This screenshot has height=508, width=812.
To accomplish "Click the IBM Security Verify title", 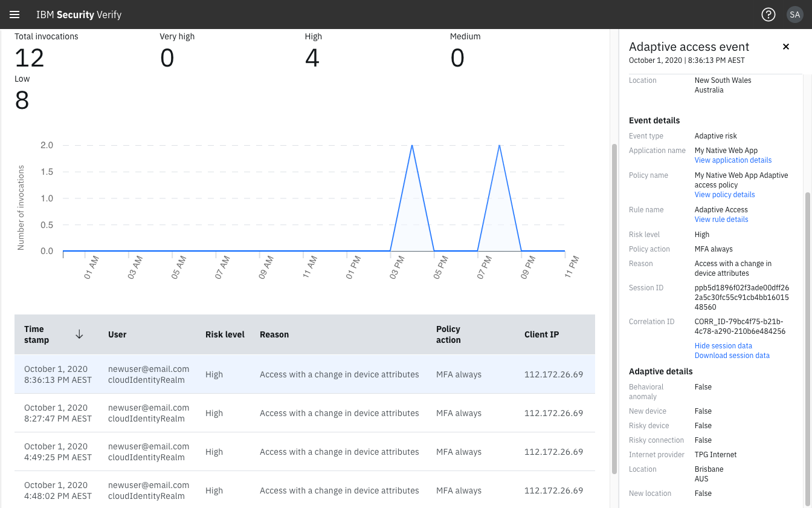I will [79, 15].
